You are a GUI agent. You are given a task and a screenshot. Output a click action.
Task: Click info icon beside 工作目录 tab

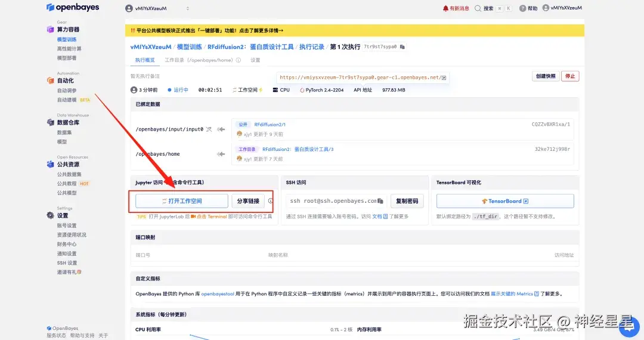[238, 60]
